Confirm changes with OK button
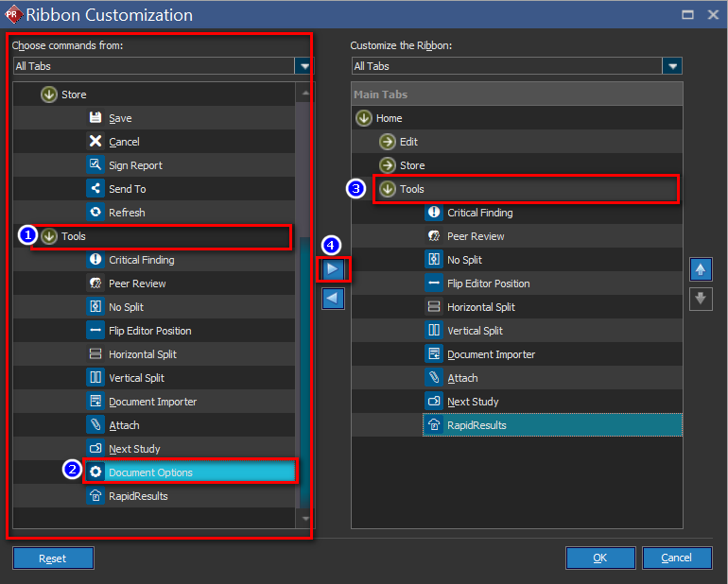Screen dimensions: 728x584 (x=599, y=558)
